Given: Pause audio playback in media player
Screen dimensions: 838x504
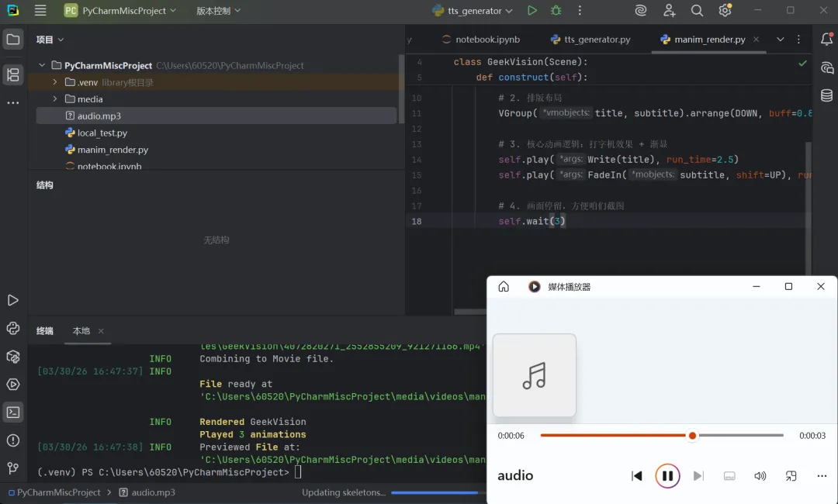Looking at the screenshot, I should click(667, 476).
